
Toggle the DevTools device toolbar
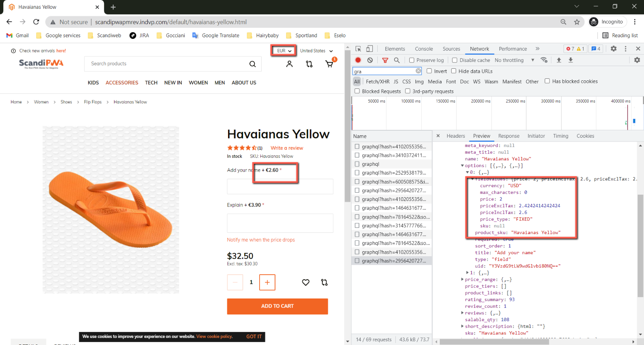(x=369, y=49)
